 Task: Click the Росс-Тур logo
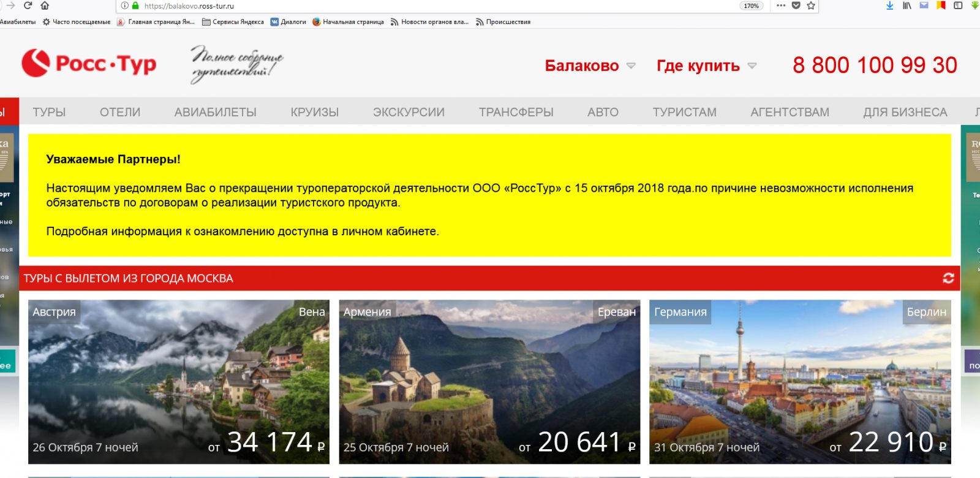[89, 63]
